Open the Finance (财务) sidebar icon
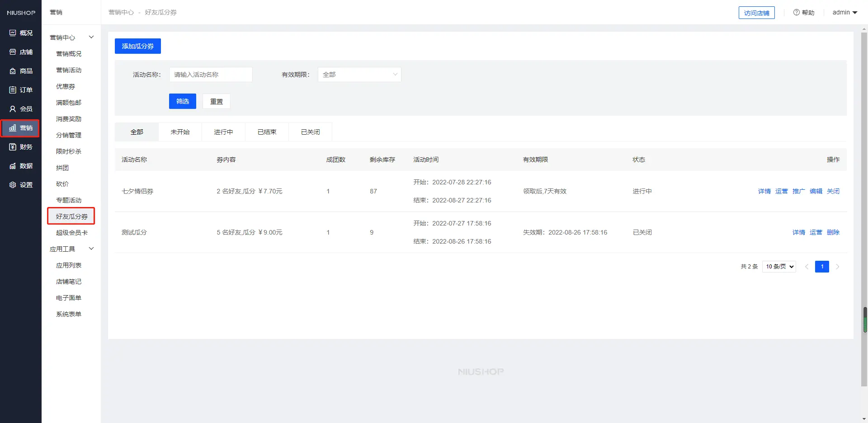 click(x=13, y=147)
